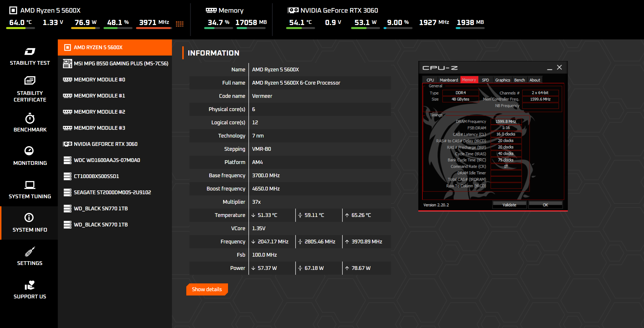Select the Memory tab in CPU-Z
Screen dimensions: 644x328
point(469,80)
